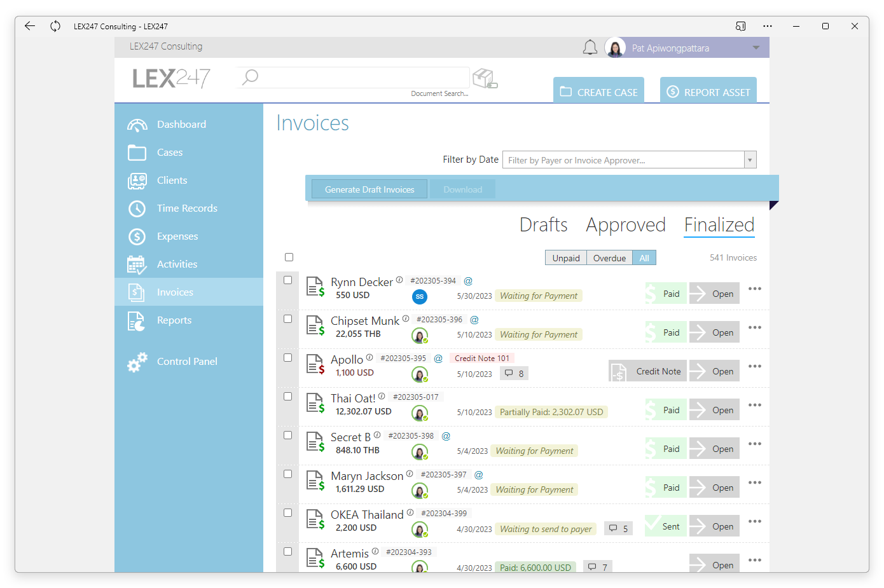
Task: Open more options for Rynn Decker invoice
Action: (755, 289)
